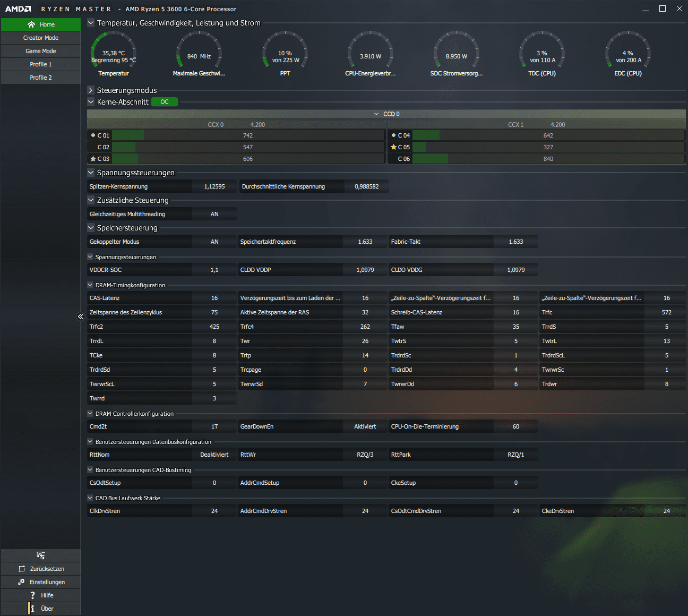Toggle the OC badge in Kerne-Abschnitt
Screen dimensions: 688x616
(x=165, y=102)
